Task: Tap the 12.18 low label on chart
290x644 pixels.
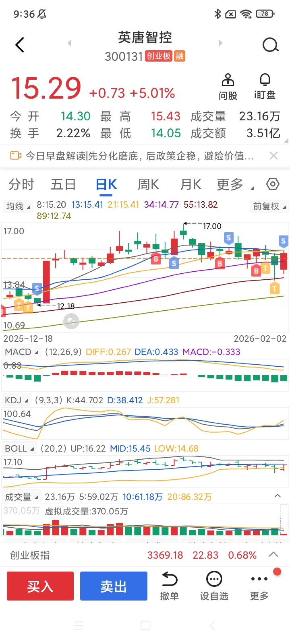Action: 66,306
